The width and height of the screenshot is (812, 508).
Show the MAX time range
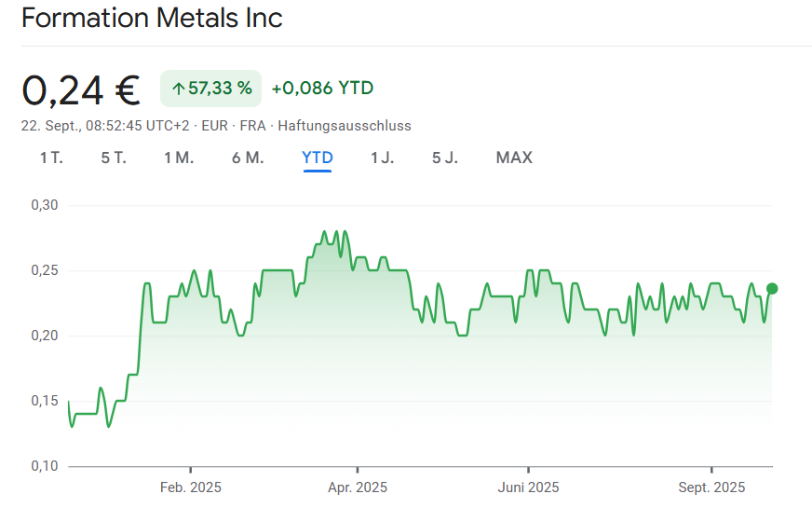514,158
